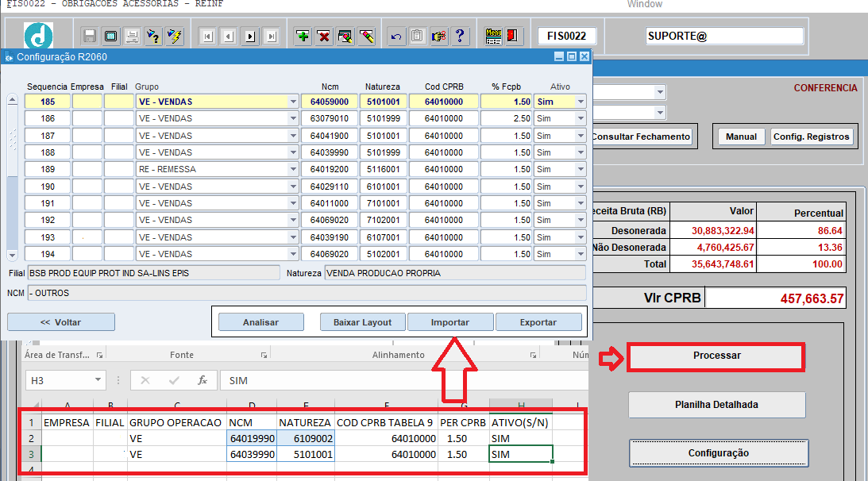This screenshot has width=868, height=481.
Task: Click the Help question mark icon
Action: pos(460,37)
